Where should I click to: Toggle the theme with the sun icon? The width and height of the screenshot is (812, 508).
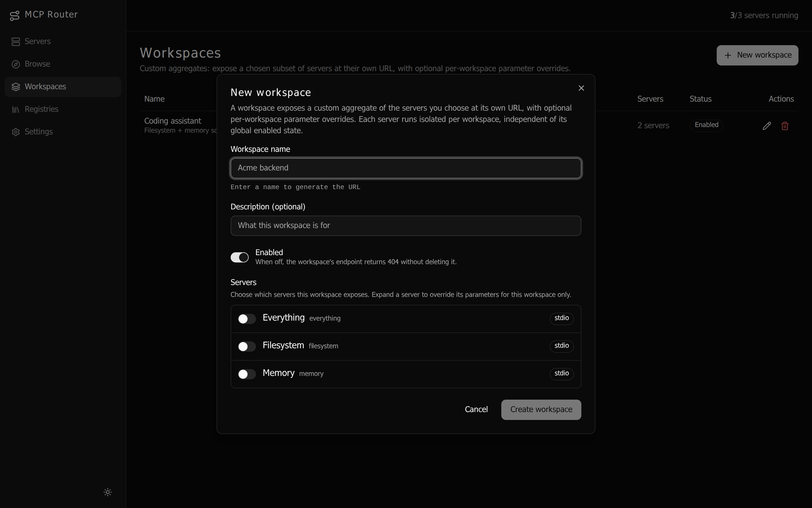[108, 492]
